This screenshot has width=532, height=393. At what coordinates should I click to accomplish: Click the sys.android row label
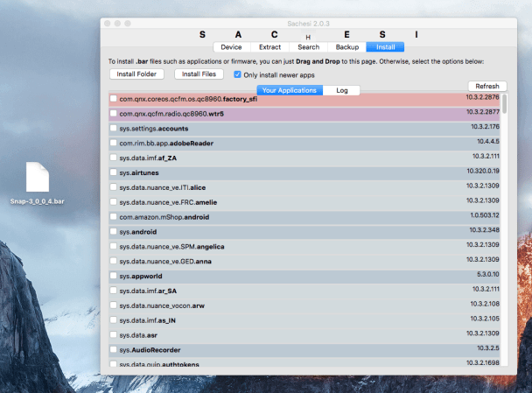coord(138,232)
